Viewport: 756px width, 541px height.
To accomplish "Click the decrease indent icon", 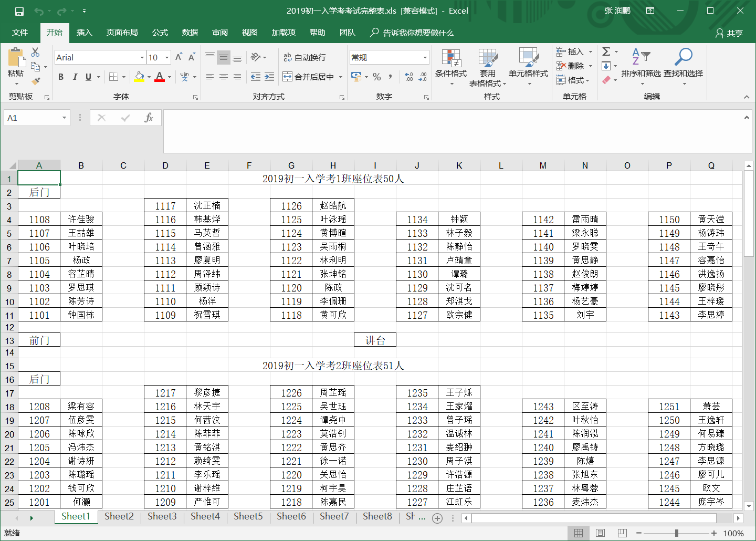I will point(256,77).
